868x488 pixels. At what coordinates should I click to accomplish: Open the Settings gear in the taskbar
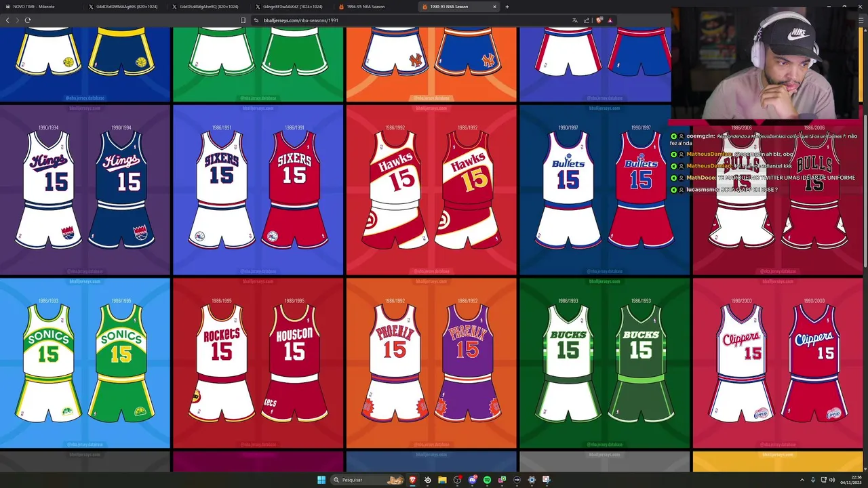pyautogui.click(x=532, y=480)
